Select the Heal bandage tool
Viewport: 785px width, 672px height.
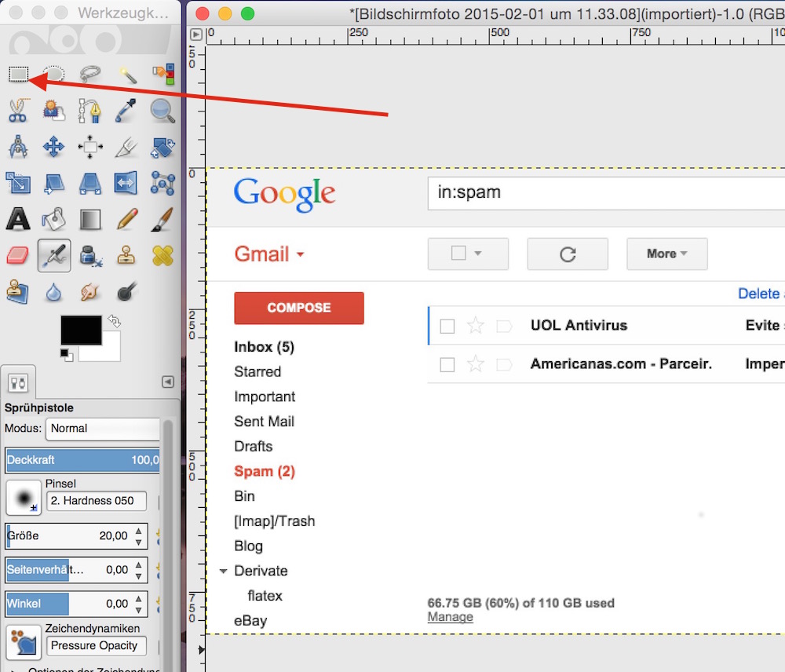pos(162,255)
